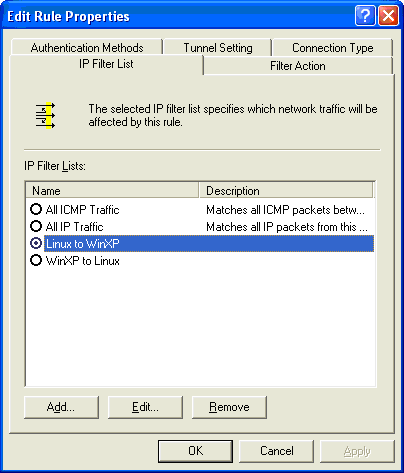
Task: Switch to the Tunnel Setting tab
Action: tap(218, 47)
